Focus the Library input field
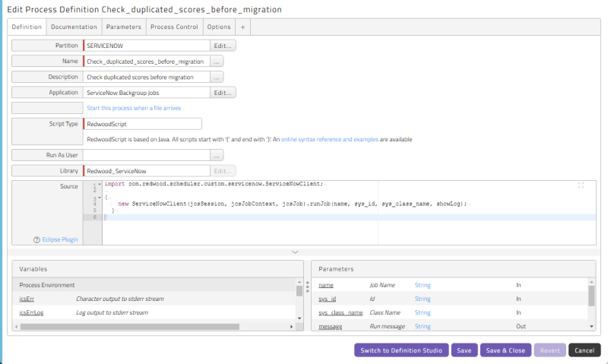This screenshot has width=608, height=364. tap(147, 171)
